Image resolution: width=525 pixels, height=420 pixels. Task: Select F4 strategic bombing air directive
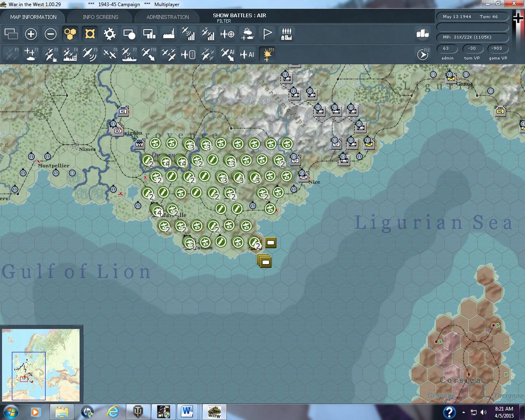tap(70, 54)
